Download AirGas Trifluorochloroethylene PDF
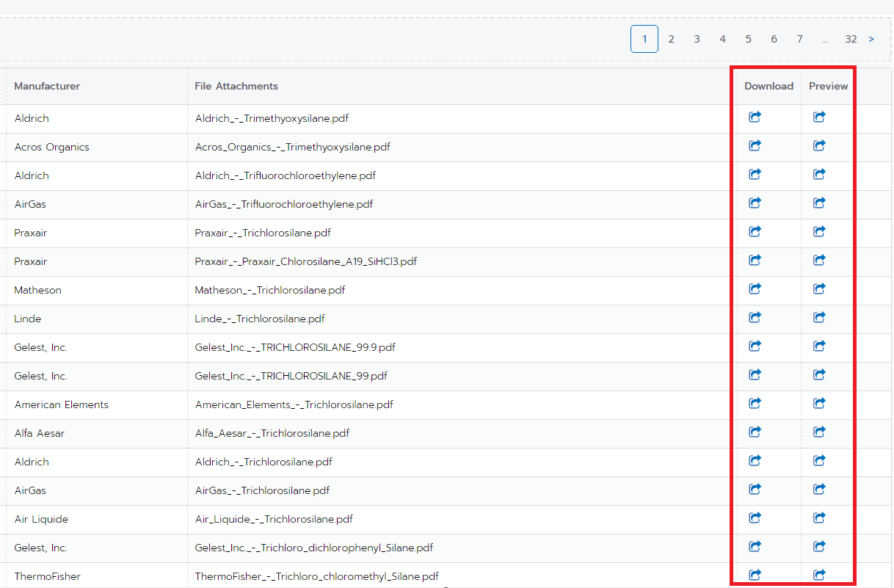The image size is (894, 588). click(755, 203)
